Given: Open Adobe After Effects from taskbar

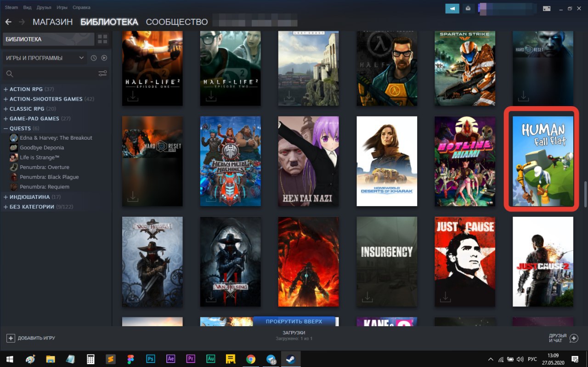Looking at the screenshot, I should pos(171,359).
